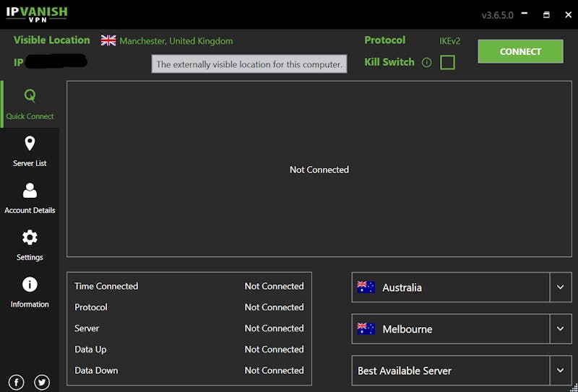The width and height of the screenshot is (578, 392).
Task: Open city selector showing Melbourne
Action: tap(462, 328)
